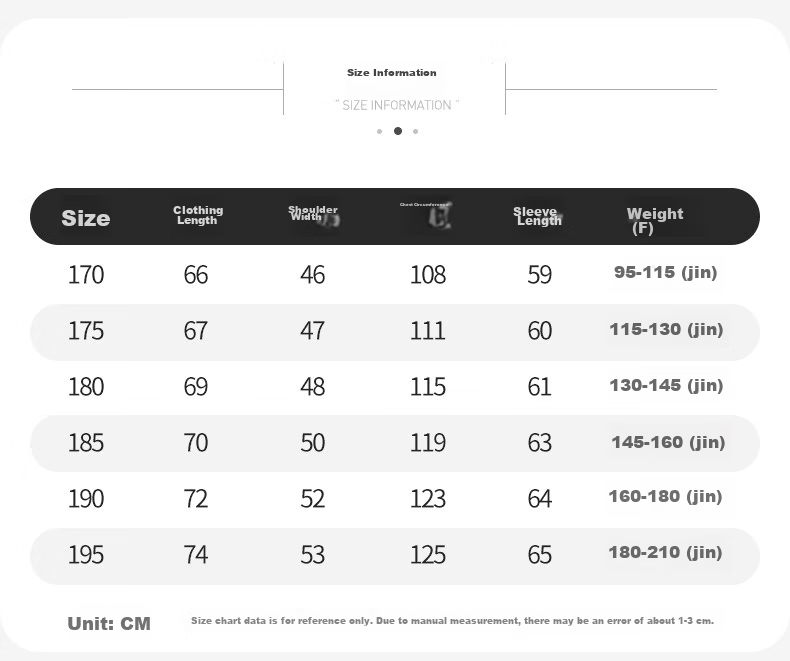Select the middle dark pagination dot
The height and width of the screenshot is (661, 790).
point(398,131)
